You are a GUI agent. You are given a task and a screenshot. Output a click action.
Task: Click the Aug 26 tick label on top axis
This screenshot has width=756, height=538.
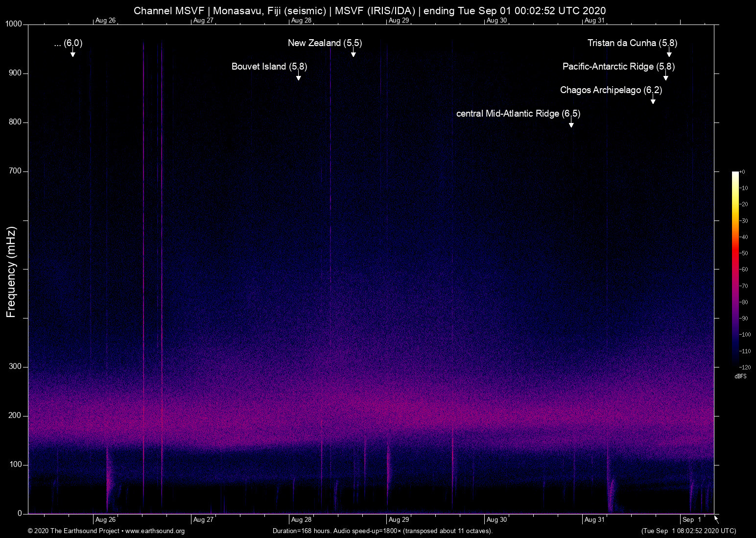point(105,21)
